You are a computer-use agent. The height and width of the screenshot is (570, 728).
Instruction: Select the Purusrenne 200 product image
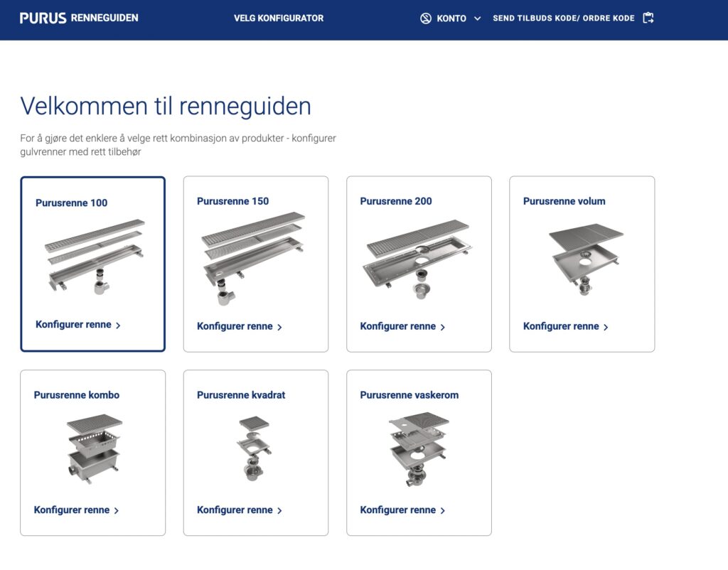[418, 259]
